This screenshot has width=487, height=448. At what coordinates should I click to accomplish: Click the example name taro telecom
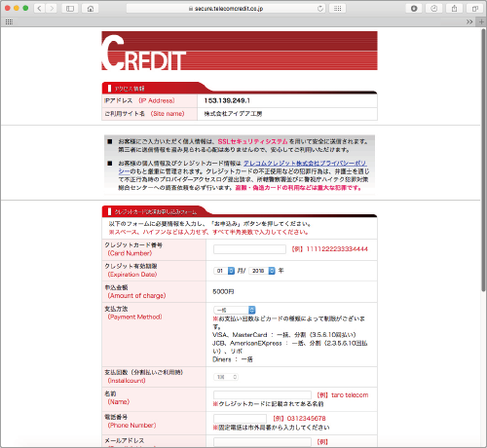(x=350, y=395)
